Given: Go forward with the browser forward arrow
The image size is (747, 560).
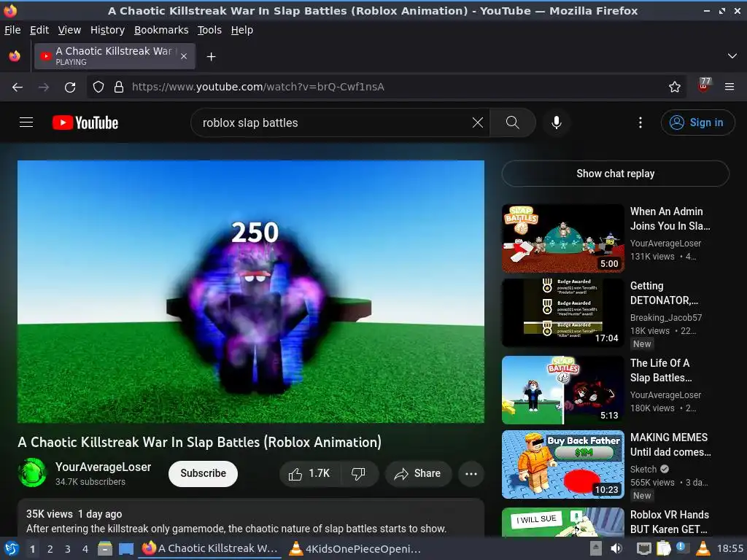Looking at the screenshot, I should pyautogui.click(x=44, y=87).
